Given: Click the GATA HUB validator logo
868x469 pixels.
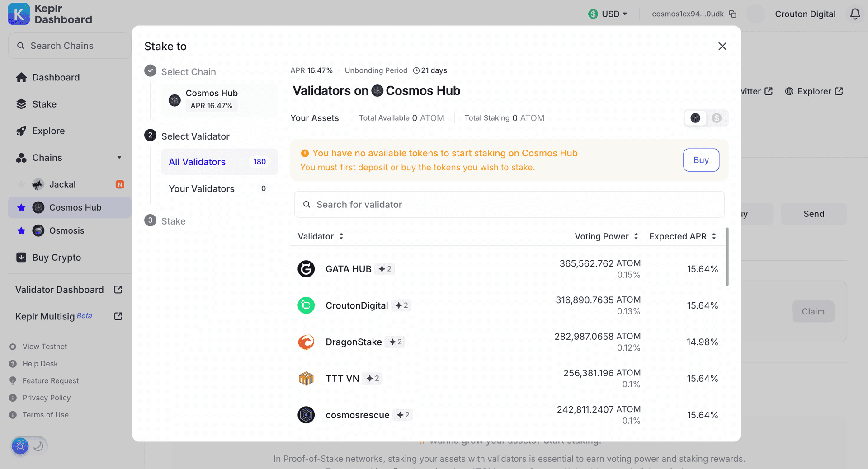Looking at the screenshot, I should tap(306, 269).
